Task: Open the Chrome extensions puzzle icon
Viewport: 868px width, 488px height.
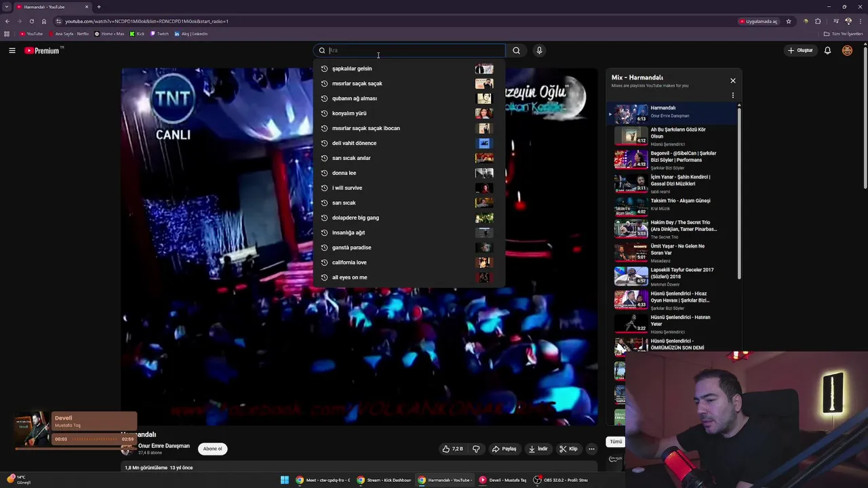Action: [x=817, y=21]
